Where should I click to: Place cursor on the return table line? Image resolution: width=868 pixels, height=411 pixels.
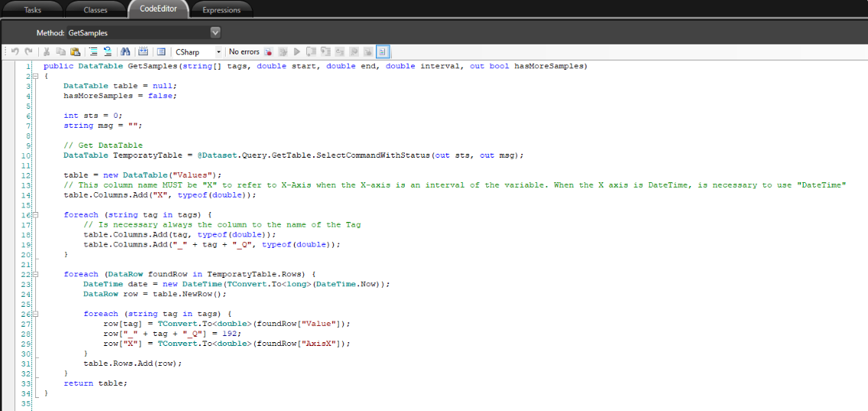tap(96, 383)
